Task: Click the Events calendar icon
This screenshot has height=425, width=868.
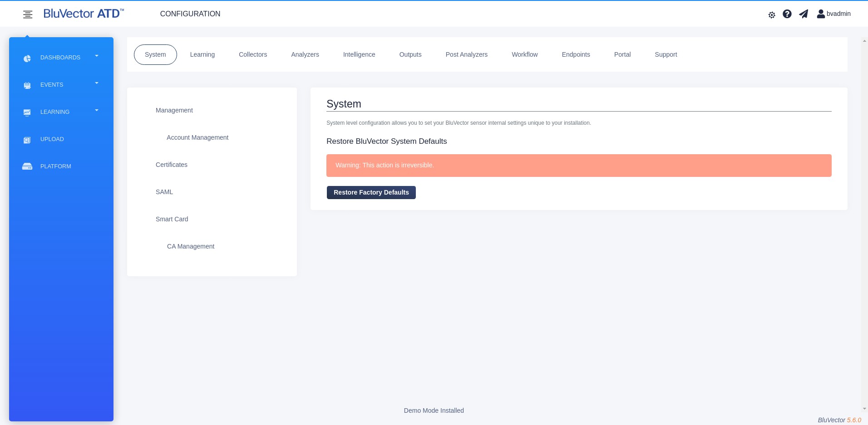Action: pos(27,85)
